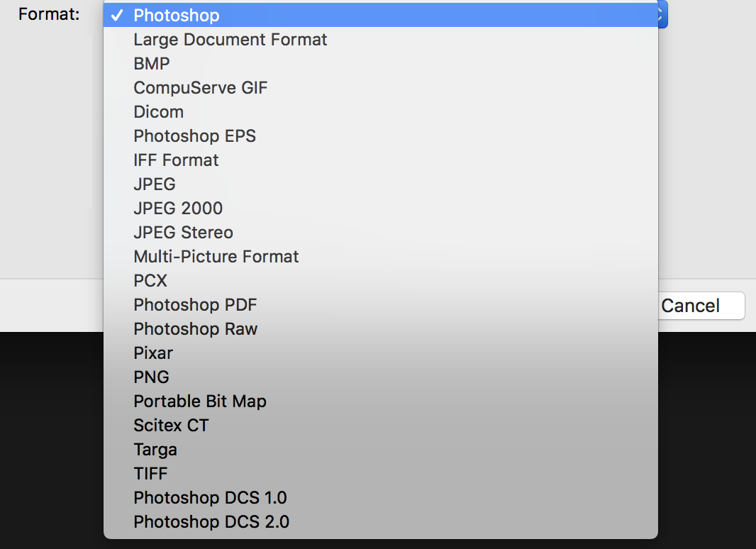Select the JPEG format
Screen dimensions: 756x549
(x=154, y=184)
